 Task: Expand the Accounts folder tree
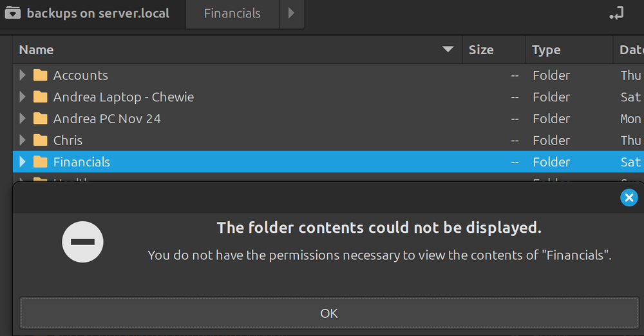[23, 75]
